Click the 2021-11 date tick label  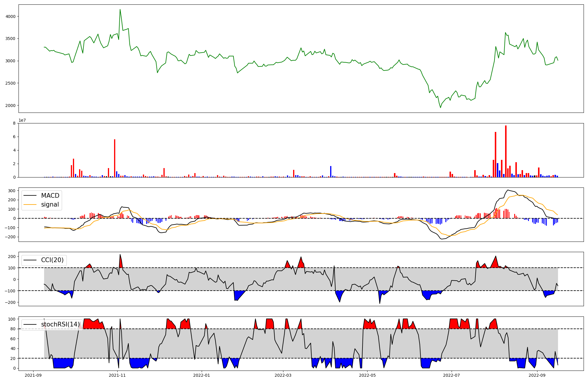[x=117, y=375]
